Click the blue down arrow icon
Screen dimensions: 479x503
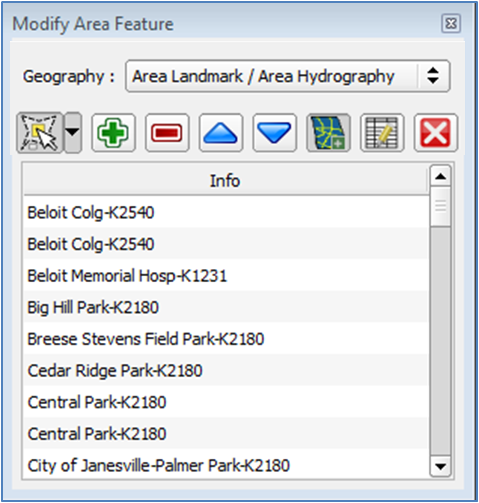tap(274, 133)
